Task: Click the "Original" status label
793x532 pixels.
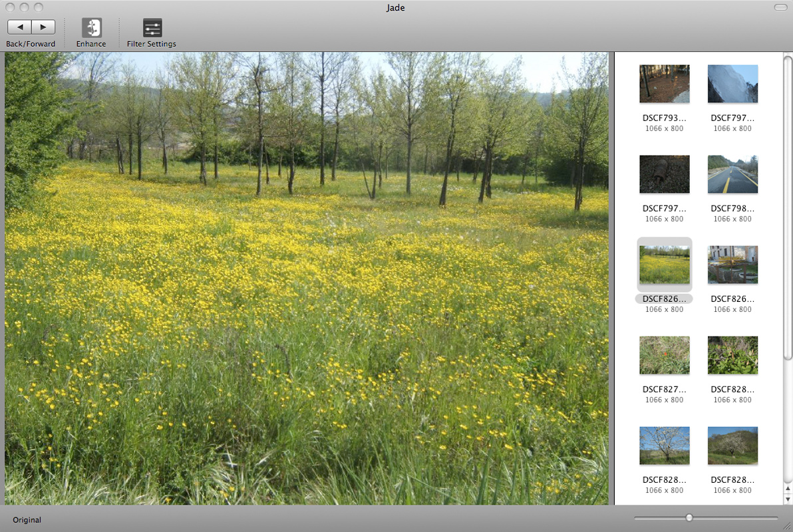Action: click(x=27, y=520)
